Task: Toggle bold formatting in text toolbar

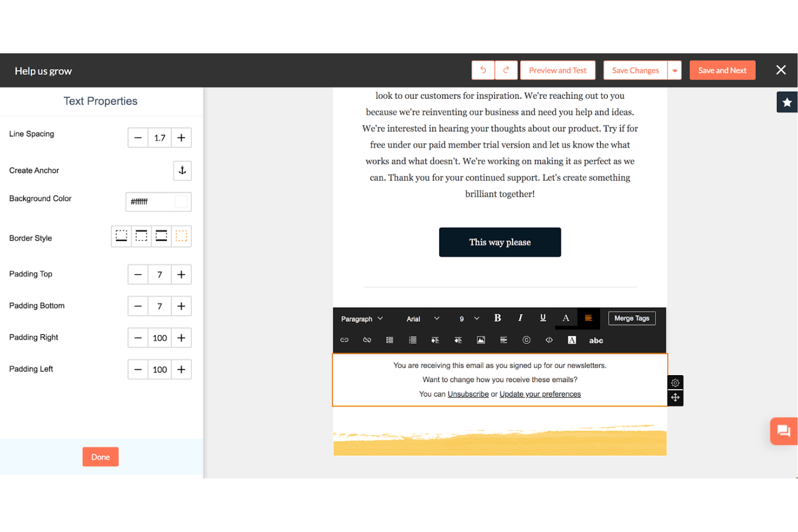Action: 498,318
